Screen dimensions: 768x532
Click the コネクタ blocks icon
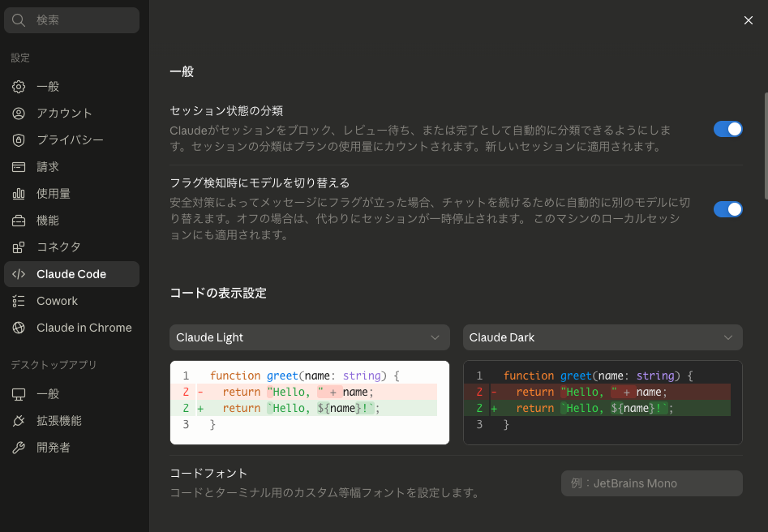click(x=19, y=247)
